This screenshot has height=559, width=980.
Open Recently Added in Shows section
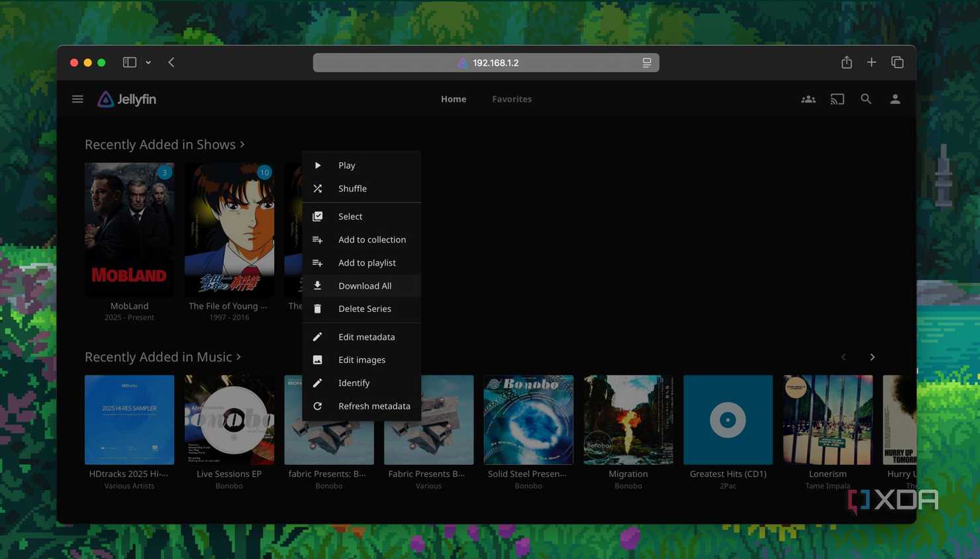pos(165,144)
